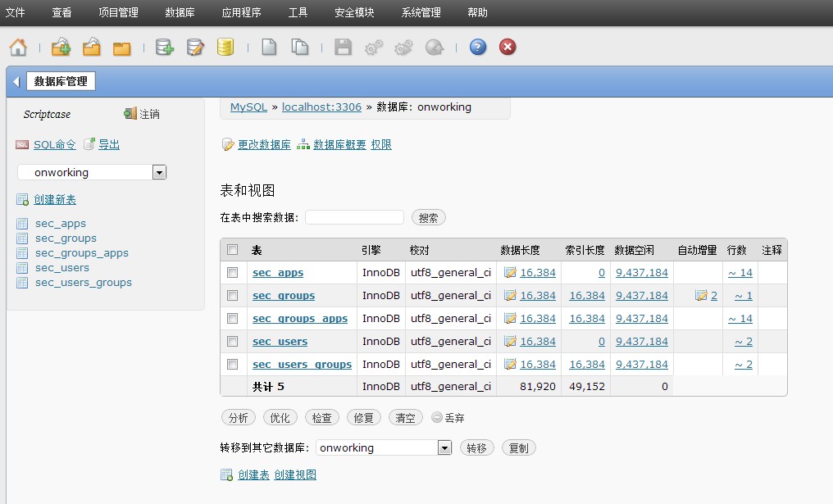Viewport: 833px width, 504px height.
Task: Open Help via blue question mark icon
Action: click(x=478, y=47)
